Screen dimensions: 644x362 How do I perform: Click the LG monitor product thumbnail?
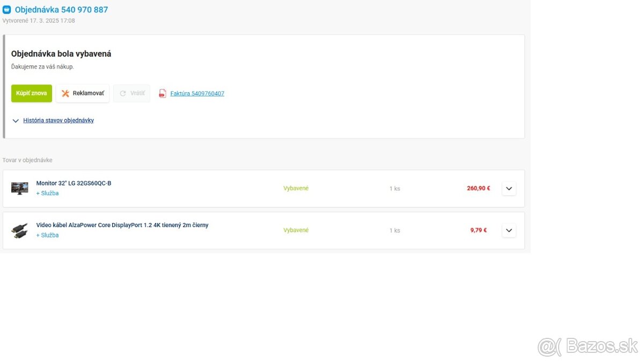[20, 188]
